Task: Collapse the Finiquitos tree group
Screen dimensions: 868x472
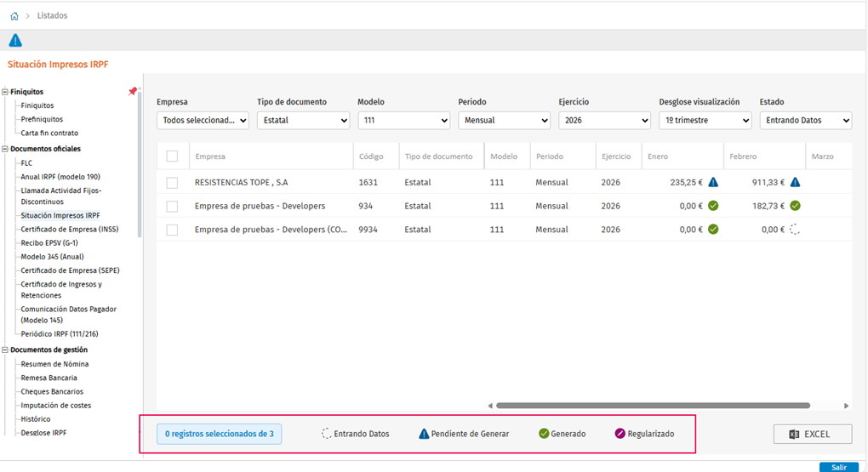Action: pyautogui.click(x=5, y=92)
